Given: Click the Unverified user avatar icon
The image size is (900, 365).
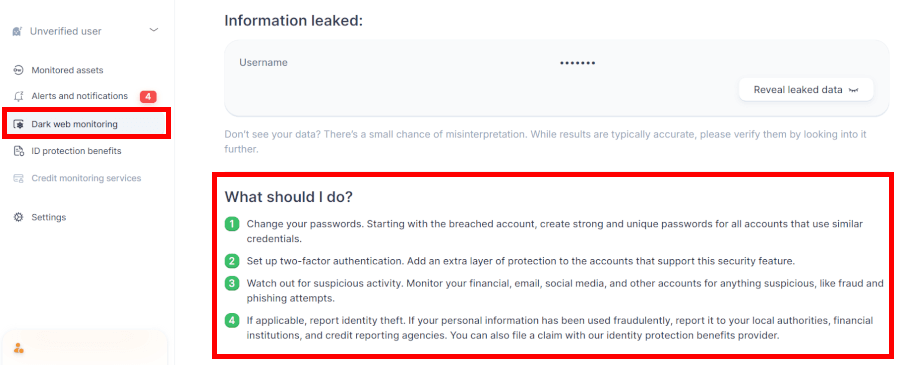Looking at the screenshot, I should (x=17, y=32).
